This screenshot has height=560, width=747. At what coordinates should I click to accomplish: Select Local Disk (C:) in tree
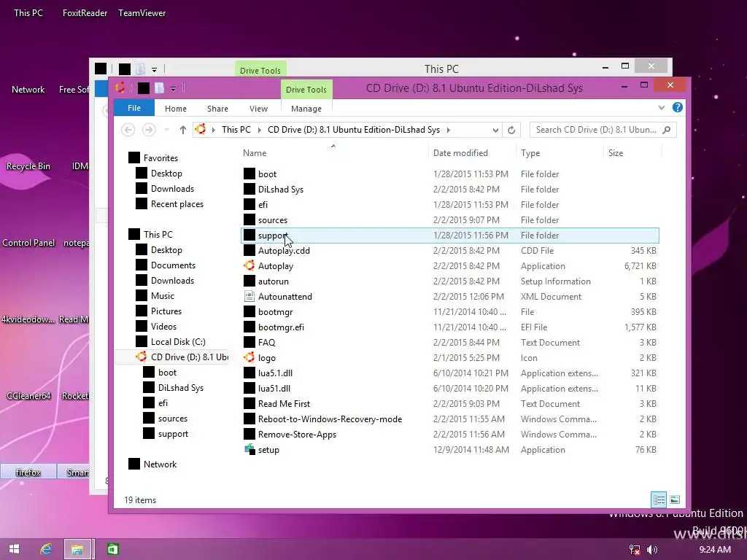coord(178,341)
